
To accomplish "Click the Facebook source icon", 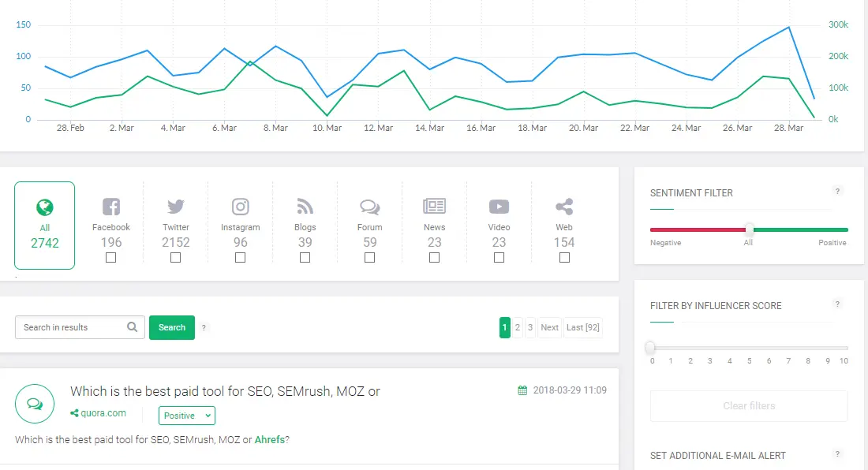I will click(x=111, y=207).
